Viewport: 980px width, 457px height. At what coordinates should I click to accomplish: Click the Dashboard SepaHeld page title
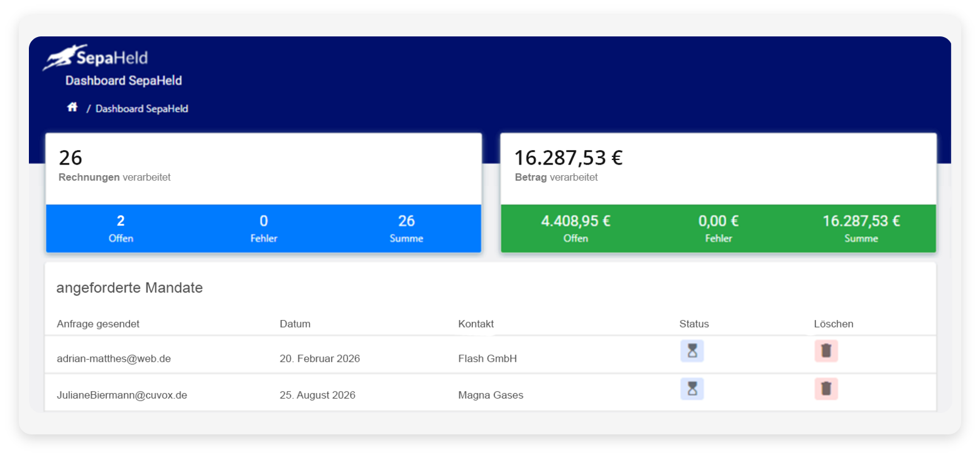tap(124, 81)
